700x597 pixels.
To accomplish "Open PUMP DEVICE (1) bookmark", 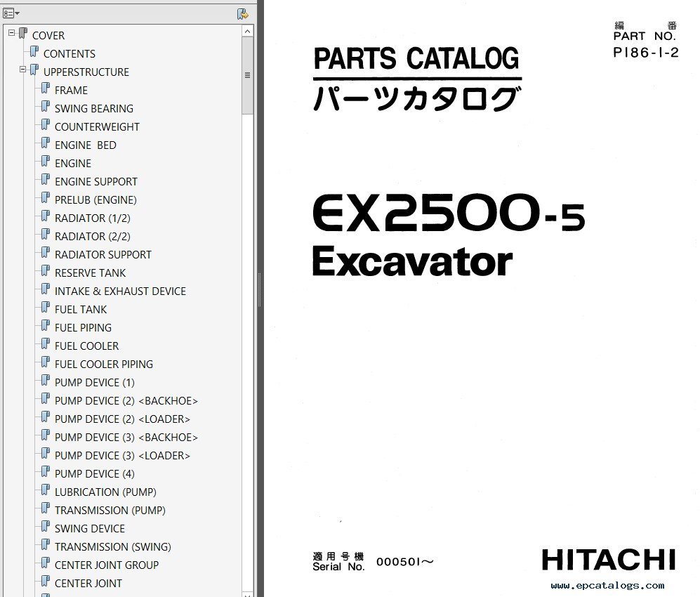I will pos(95,383).
